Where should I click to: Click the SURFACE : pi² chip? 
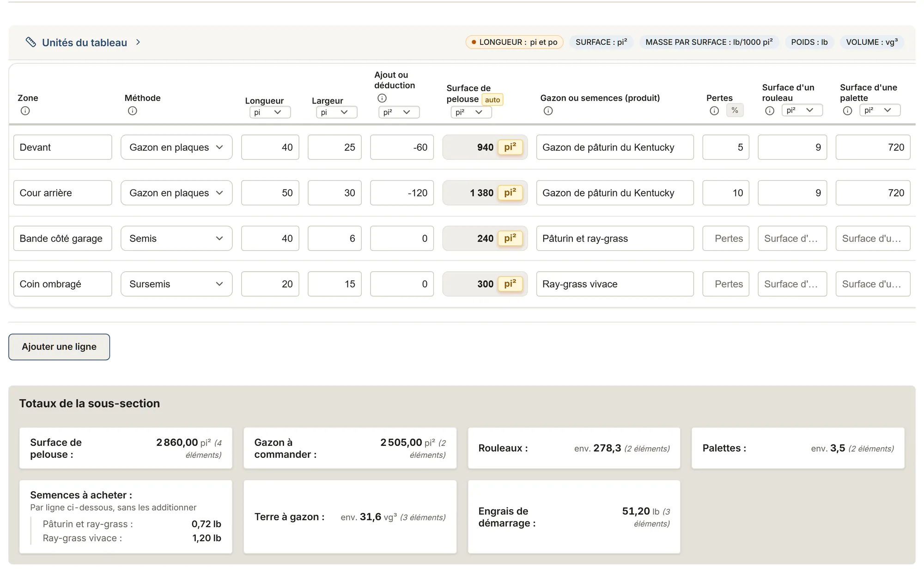pyautogui.click(x=601, y=42)
